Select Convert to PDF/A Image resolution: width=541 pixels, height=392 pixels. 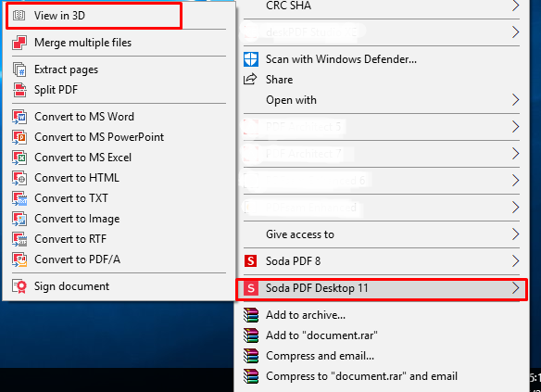119,259
